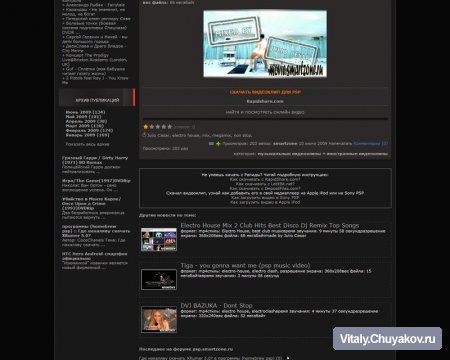450x360 pixels.
Task: Open the Tiga you gonna want me thumbnail
Action: [x=159, y=279]
